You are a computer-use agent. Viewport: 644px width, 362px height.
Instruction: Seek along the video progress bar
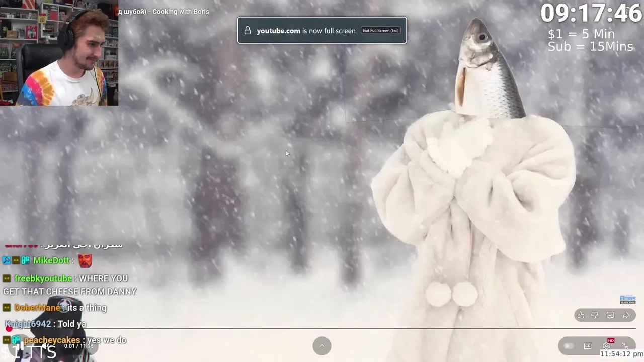322,329
